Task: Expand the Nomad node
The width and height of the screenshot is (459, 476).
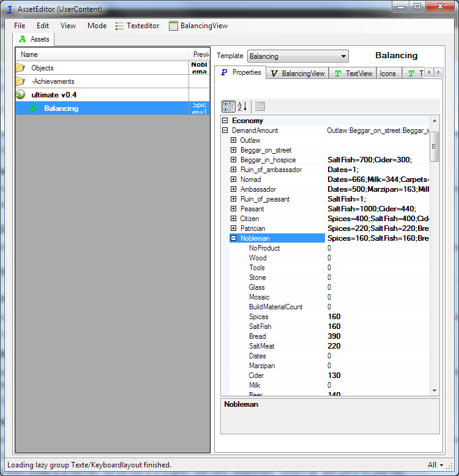Action: 233,179
